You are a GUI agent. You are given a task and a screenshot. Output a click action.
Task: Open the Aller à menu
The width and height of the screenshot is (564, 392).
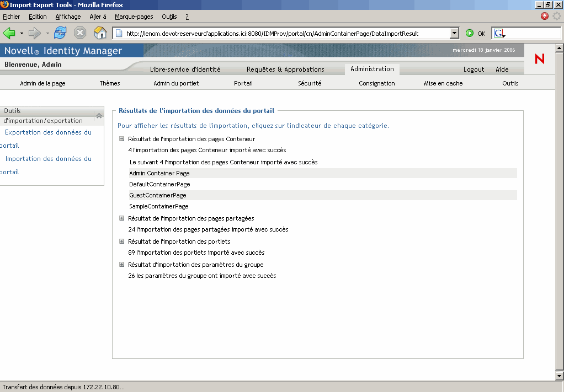coord(98,17)
